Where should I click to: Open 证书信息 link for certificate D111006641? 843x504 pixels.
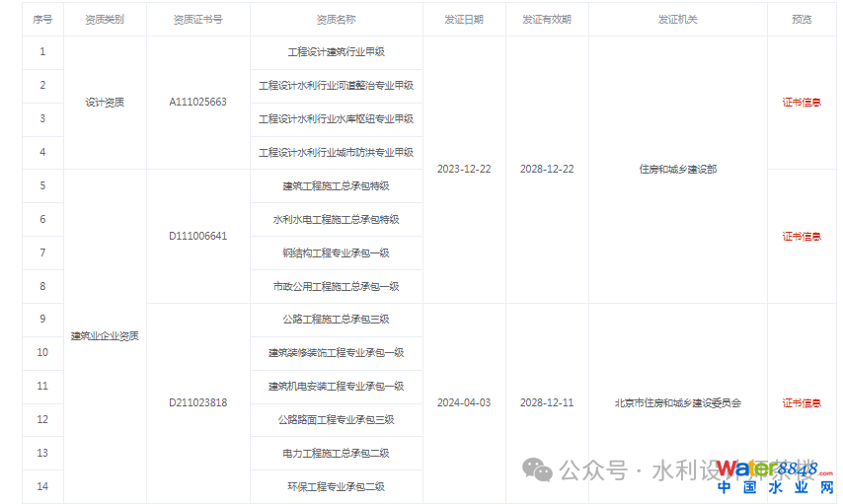click(802, 236)
